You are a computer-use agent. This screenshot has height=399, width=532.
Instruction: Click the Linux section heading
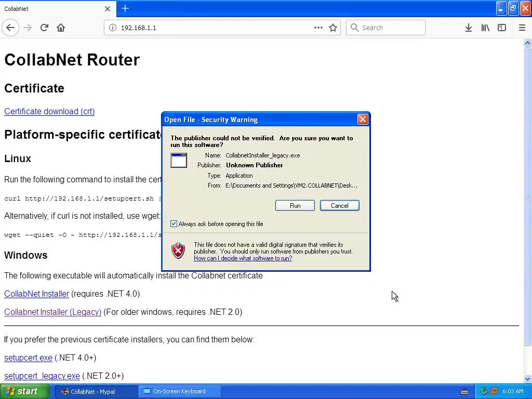(18, 158)
